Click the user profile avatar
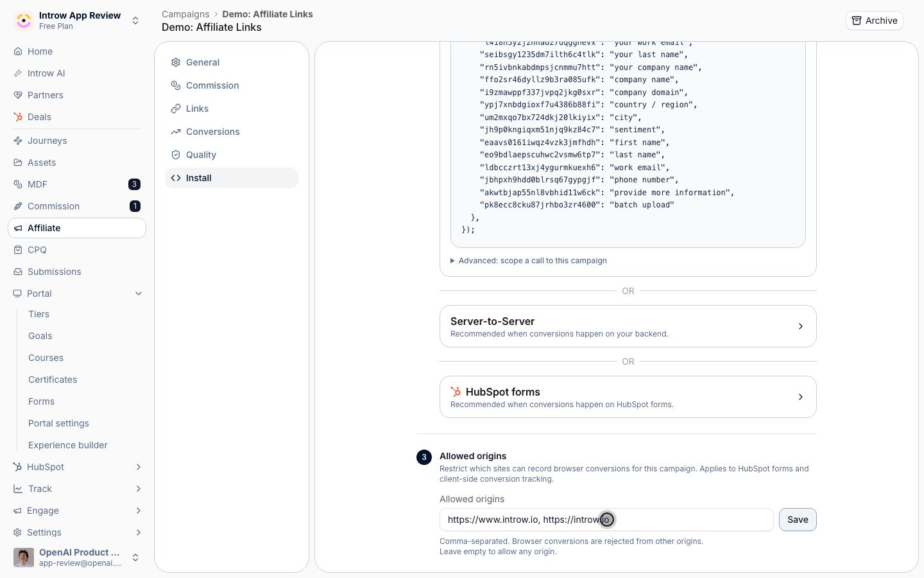Viewport: 924px width, 578px height. click(x=24, y=557)
